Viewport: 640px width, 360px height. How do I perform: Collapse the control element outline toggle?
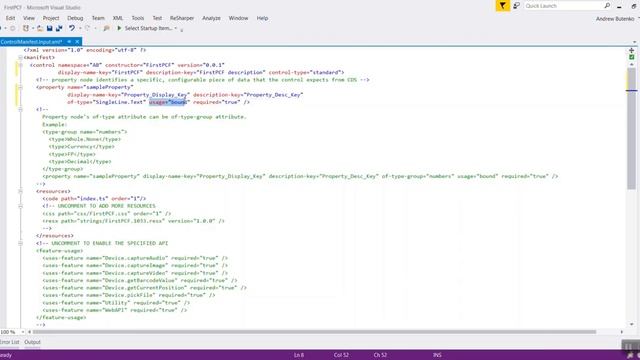(x=20, y=65)
